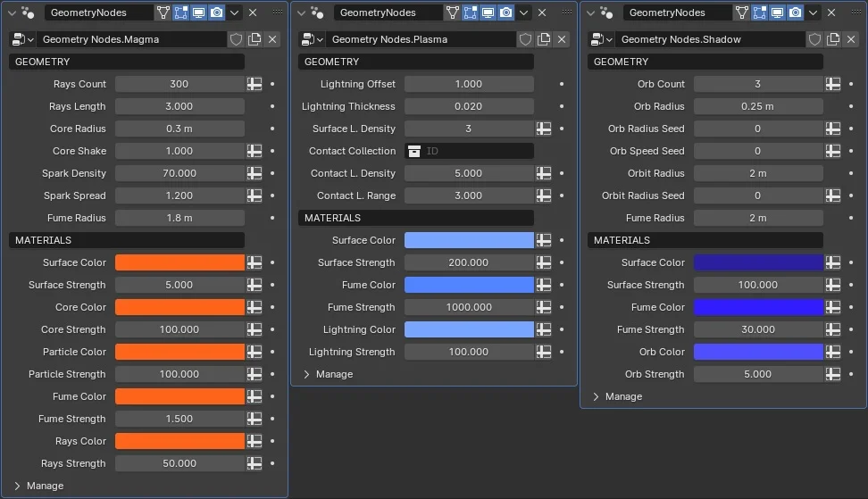868x499 pixels.
Task: Duplicate the Geometry Nodes.Magma node group
Action: click(x=255, y=39)
